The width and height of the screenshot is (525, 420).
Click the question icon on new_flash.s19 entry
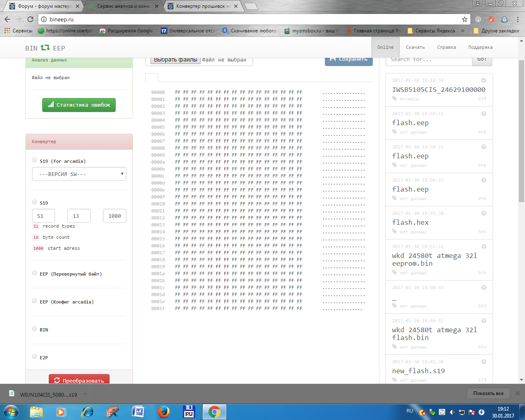click(x=484, y=362)
